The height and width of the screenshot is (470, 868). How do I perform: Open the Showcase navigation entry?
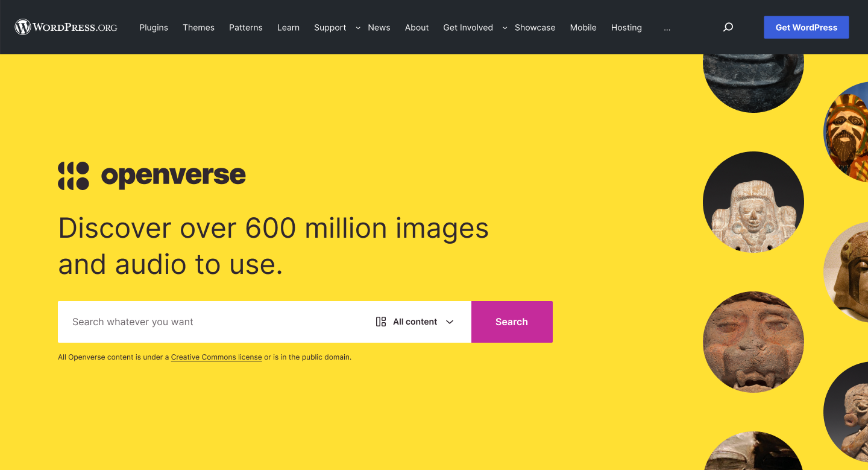[535, 27]
